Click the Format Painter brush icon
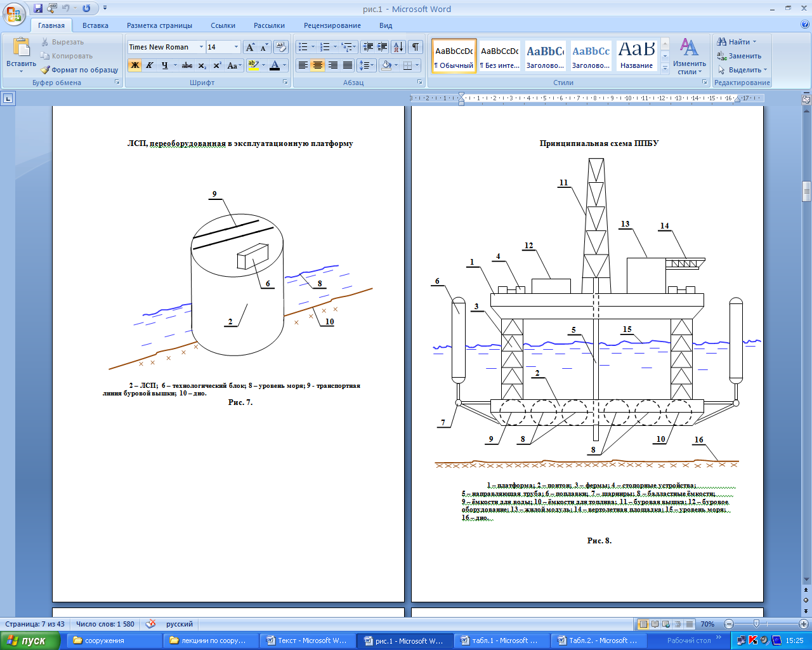812x650 pixels. 45,70
